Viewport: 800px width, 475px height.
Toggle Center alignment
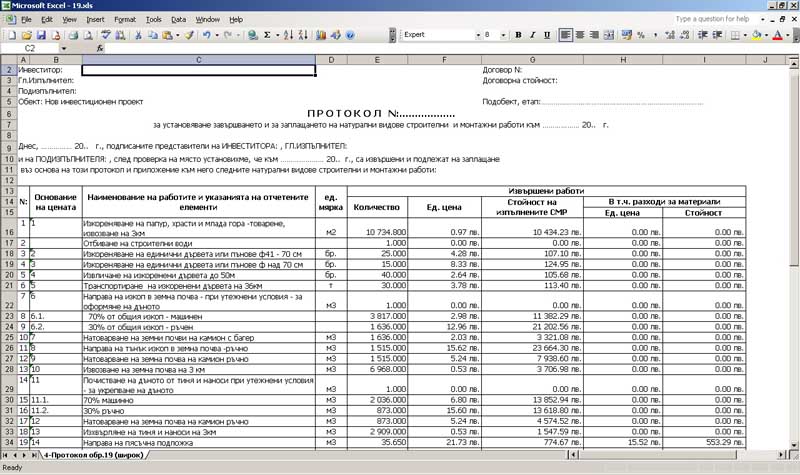(x=580, y=35)
